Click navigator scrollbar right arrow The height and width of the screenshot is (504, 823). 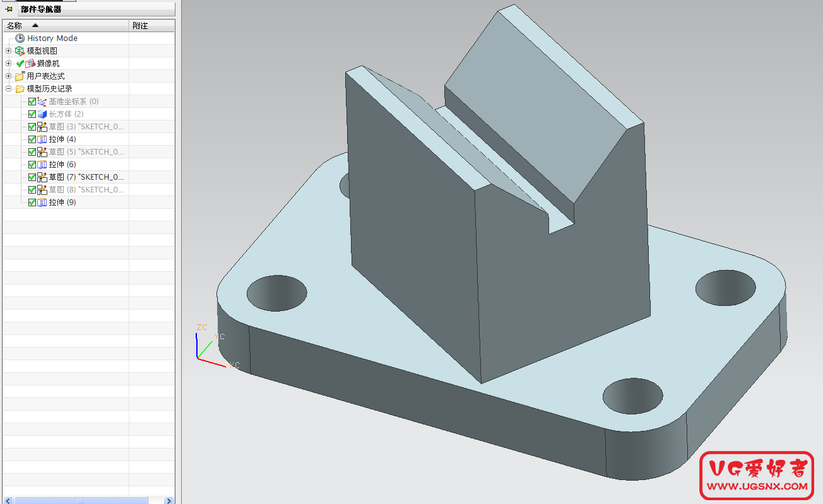pyautogui.click(x=169, y=500)
